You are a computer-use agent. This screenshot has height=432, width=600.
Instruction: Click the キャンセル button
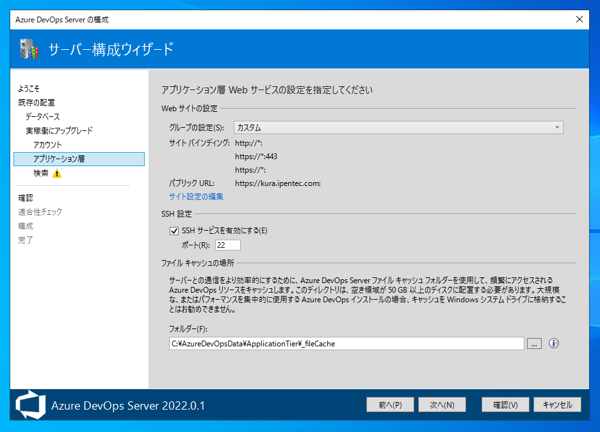coord(557,404)
